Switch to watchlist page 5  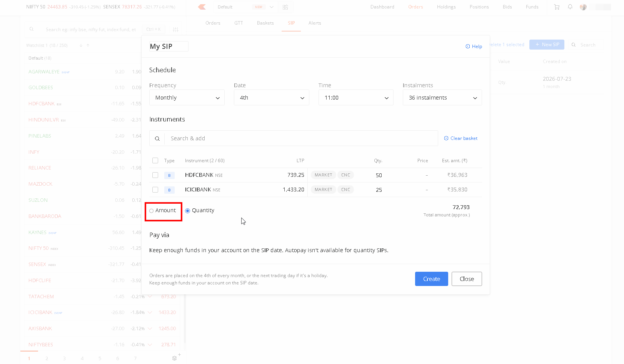100,358
